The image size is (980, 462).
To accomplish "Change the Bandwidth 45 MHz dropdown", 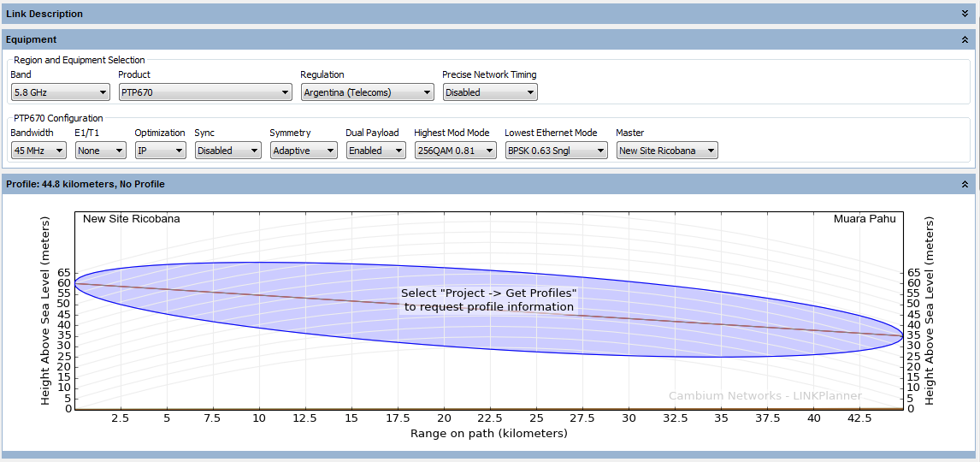I will point(38,151).
